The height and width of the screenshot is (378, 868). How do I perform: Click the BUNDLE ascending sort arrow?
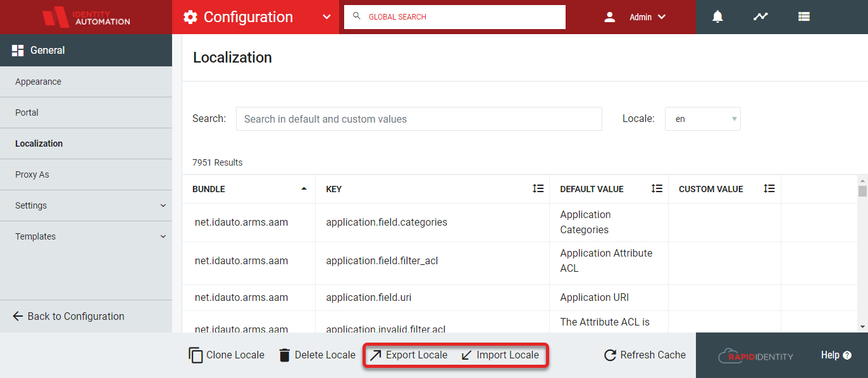[x=304, y=188]
